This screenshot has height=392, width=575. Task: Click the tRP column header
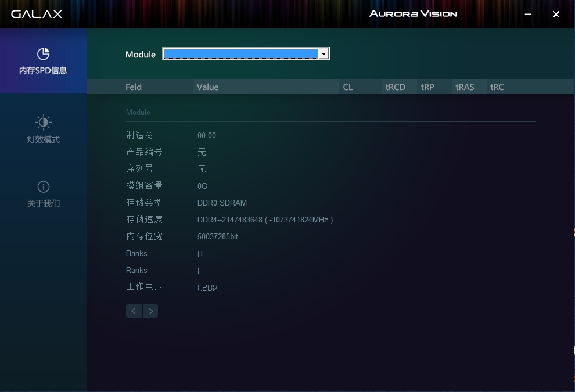[x=427, y=87]
